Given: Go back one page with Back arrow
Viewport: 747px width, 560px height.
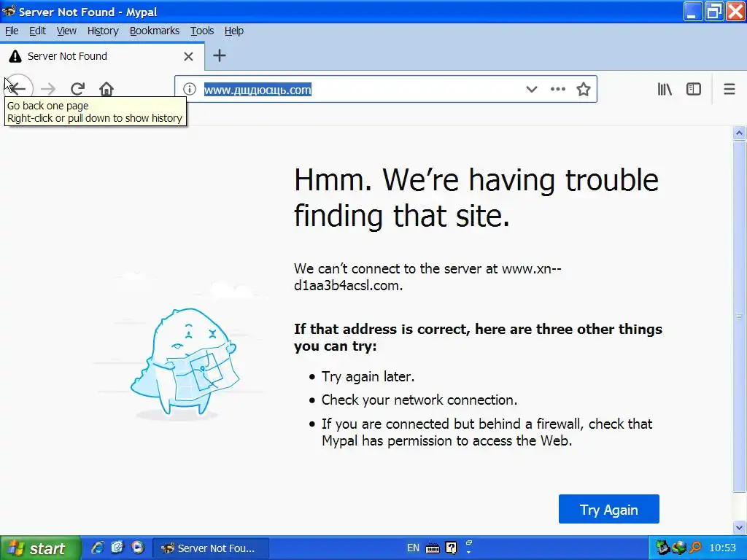Looking at the screenshot, I should click(18, 88).
